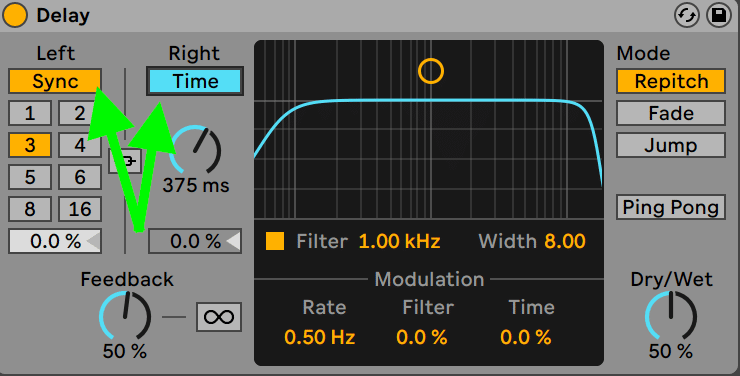Select beat division 4 for Left delay
740x376 pixels.
tap(80, 145)
